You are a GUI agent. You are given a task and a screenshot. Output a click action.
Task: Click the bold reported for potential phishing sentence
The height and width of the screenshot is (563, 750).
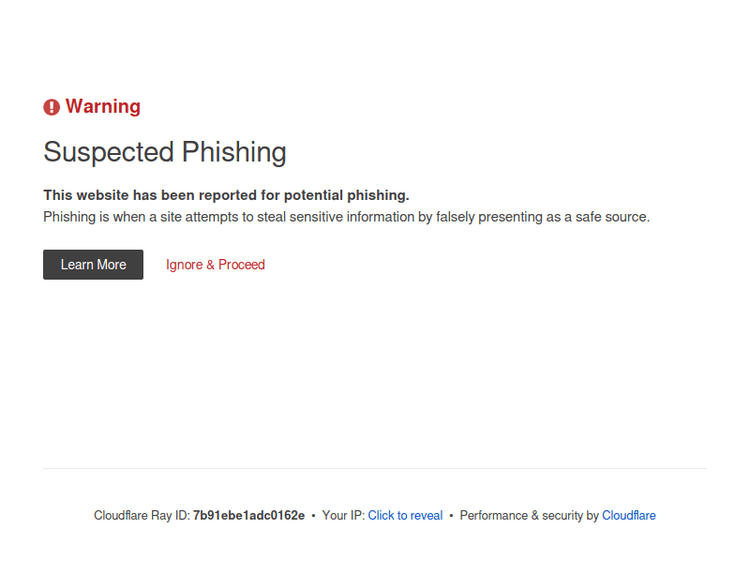pos(226,195)
